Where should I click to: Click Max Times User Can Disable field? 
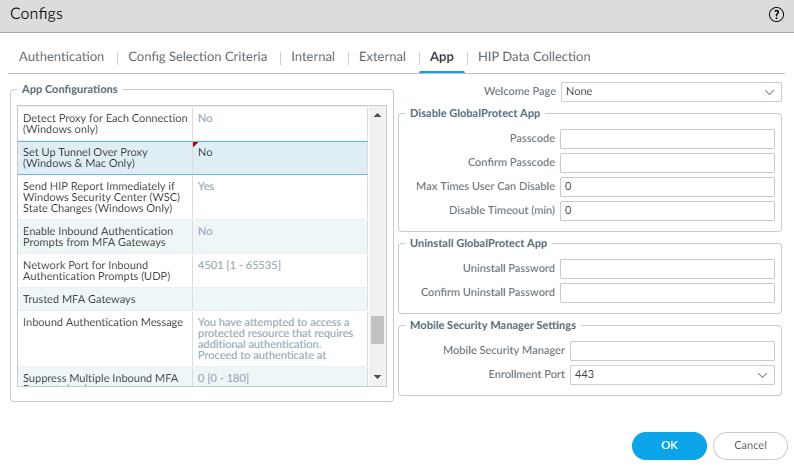667,187
